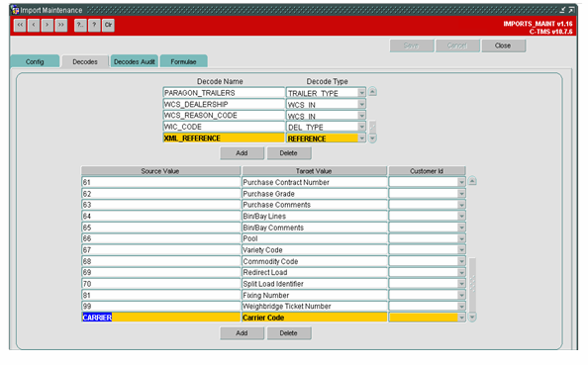Open Customer Id dropdown for row 81
588x365 pixels.
point(461,295)
